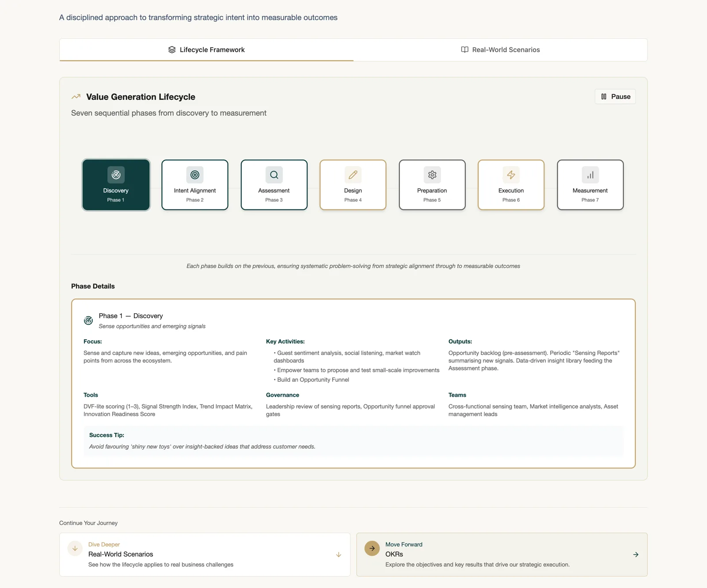
Task: Click the 'Value Generation Lifecycle' heading
Action: (141, 97)
